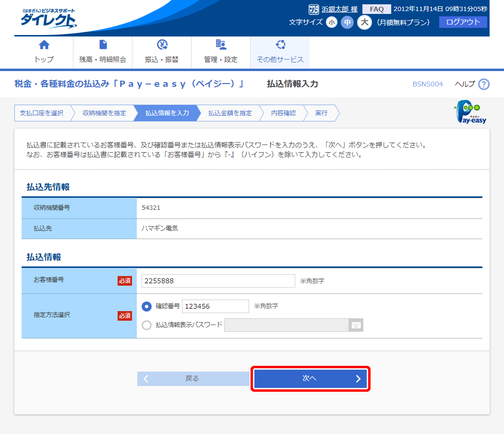Click the ログアウト button
The image size is (504, 434).
click(x=463, y=22)
